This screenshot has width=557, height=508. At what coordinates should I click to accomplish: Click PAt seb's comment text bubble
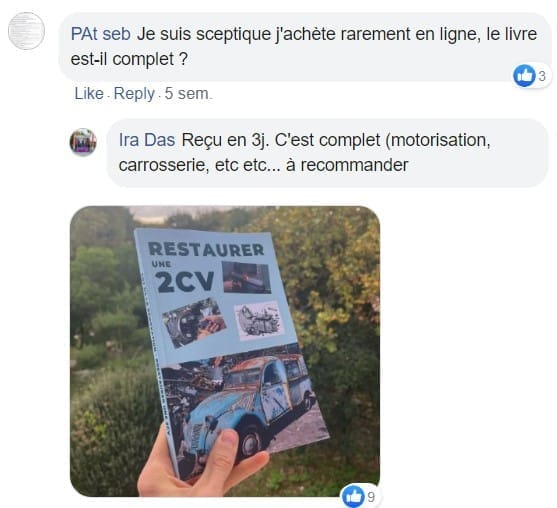pos(305,47)
